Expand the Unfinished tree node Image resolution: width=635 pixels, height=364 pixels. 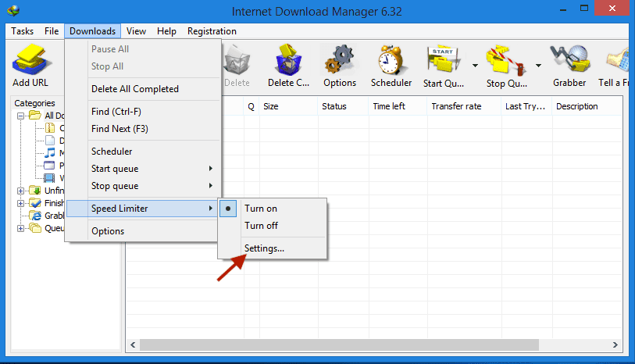pyautogui.click(x=20, y=191)
